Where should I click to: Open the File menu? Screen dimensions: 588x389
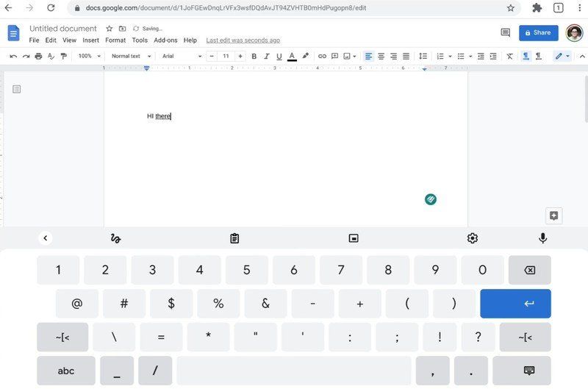(x=34, y=40)
